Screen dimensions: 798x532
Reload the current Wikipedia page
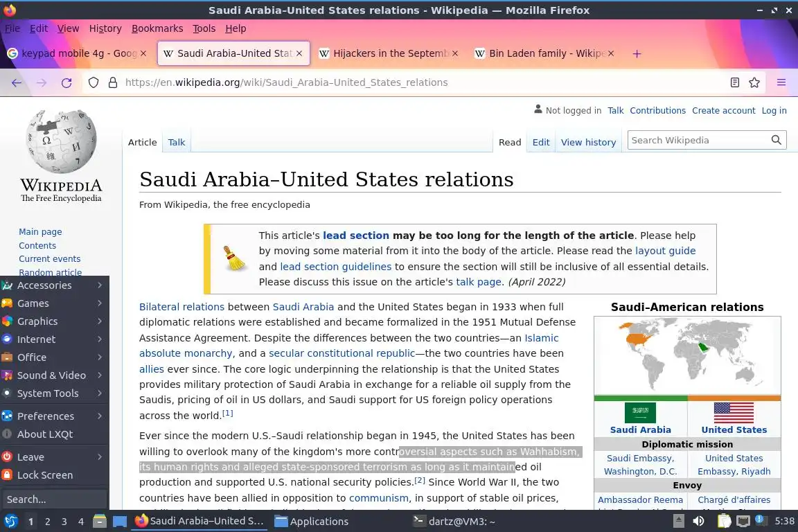pyautogui.click(x=66, y=82)
